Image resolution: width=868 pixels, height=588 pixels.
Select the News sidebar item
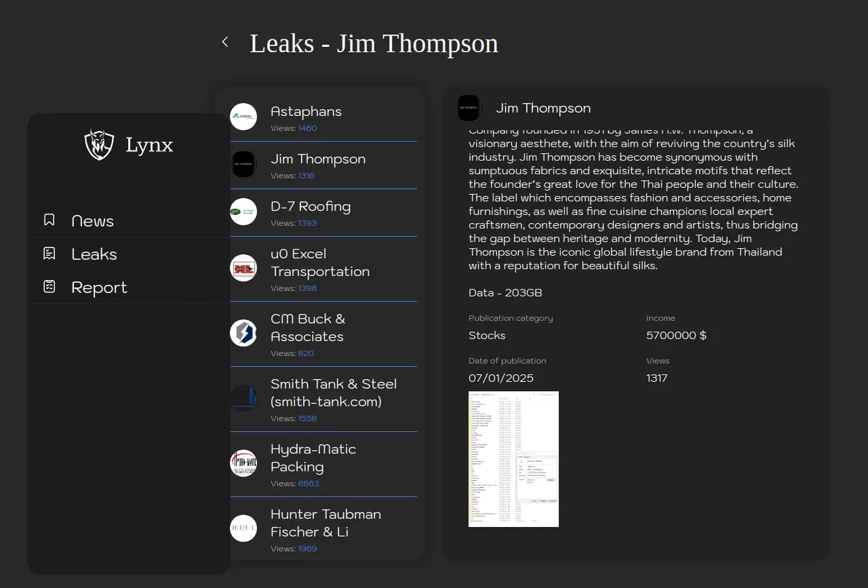[x=92, y=221]
